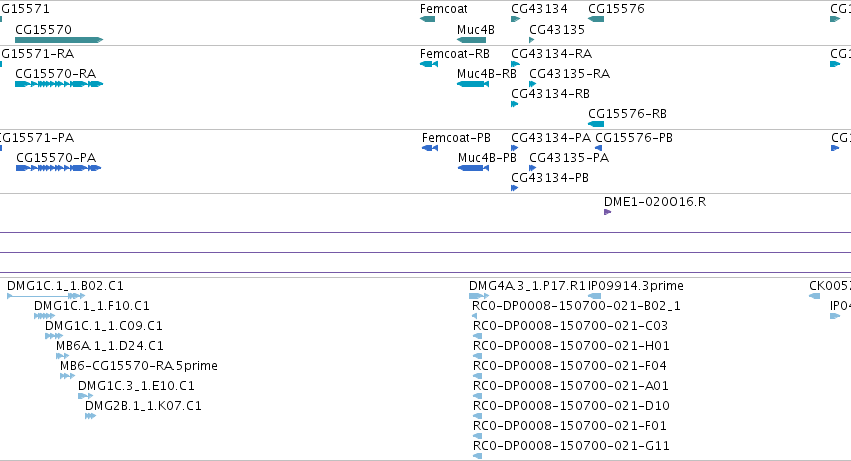Click the DMG4A.3_1.P17.R1 label
Screen dimensions: 851x461
click(x=528, y=286)
